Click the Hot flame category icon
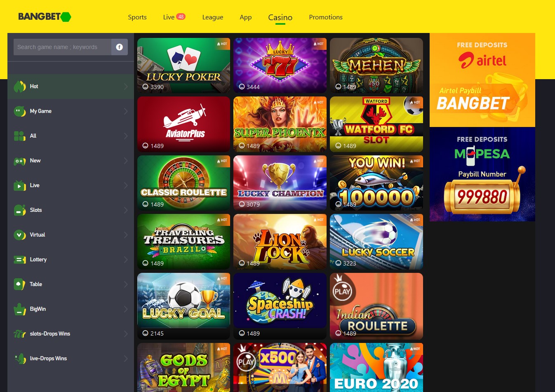 coord(20,87)
